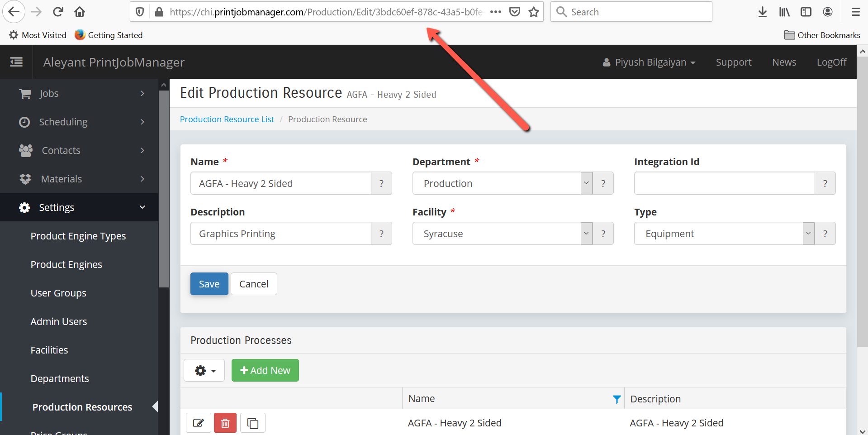
Task: Expand the Scheduling sidebar menu
Action: tap(79, 122)
